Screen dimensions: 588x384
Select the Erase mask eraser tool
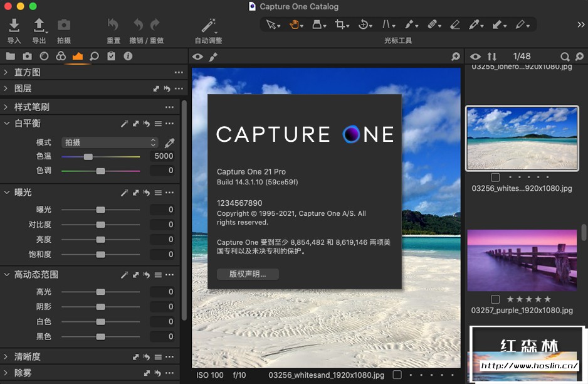pyautogui.click(x=454, y=24)
